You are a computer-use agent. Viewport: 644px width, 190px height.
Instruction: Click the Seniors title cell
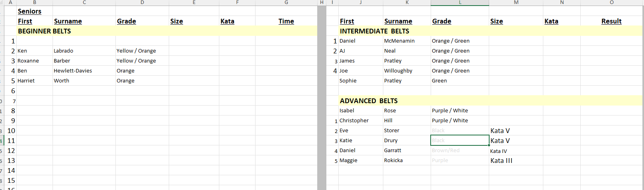pyautogui.click(x=35, y=11)
